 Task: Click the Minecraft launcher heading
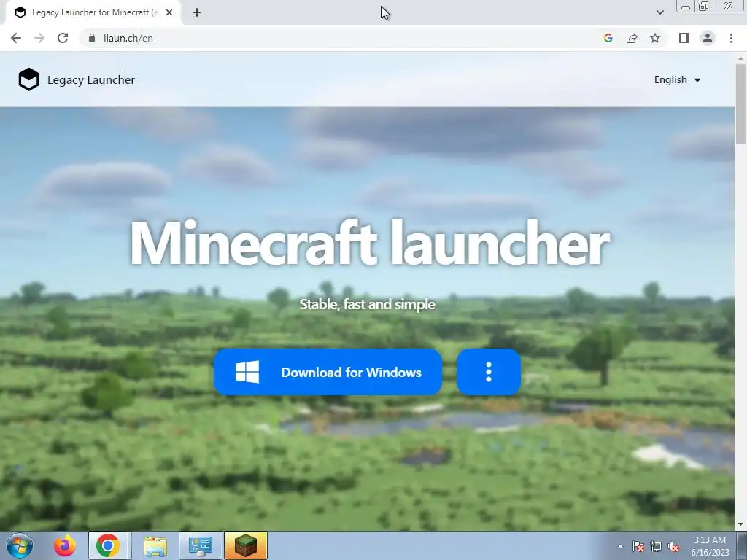[x=369, y=243]
